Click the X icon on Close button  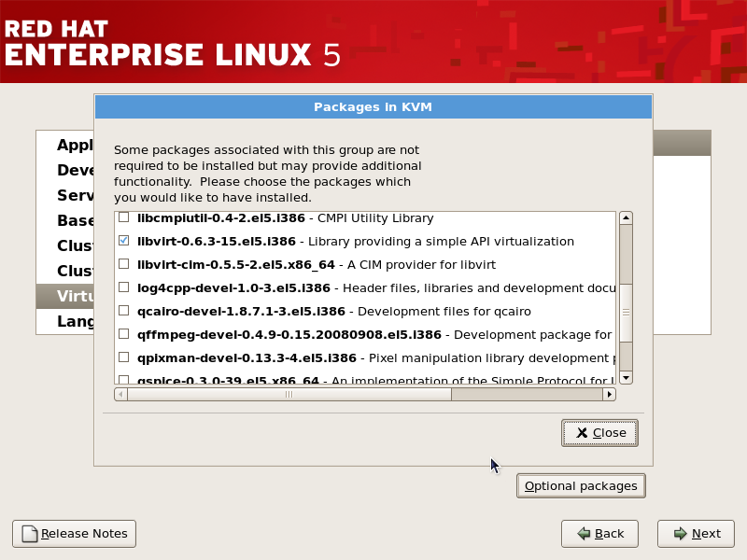point(582,433)
